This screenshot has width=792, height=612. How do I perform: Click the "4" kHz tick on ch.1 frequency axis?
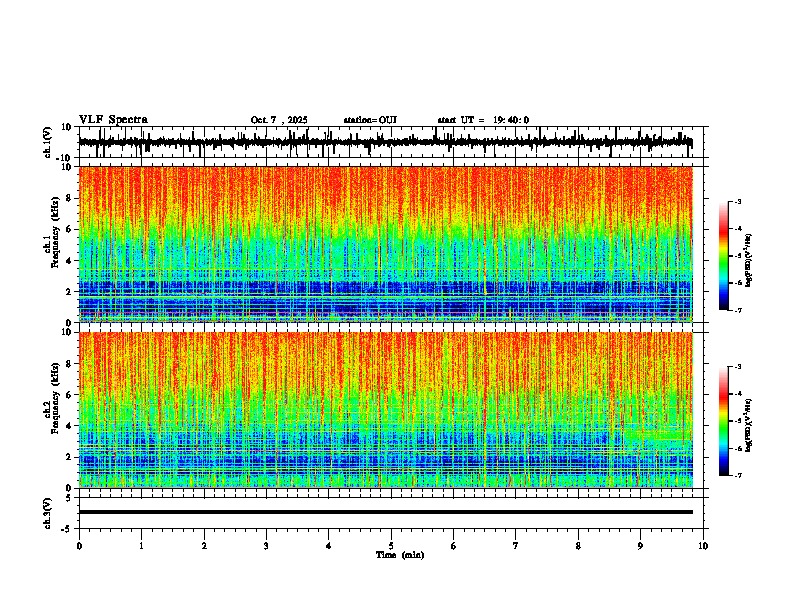pyautogui.click(x=70, y=261)
